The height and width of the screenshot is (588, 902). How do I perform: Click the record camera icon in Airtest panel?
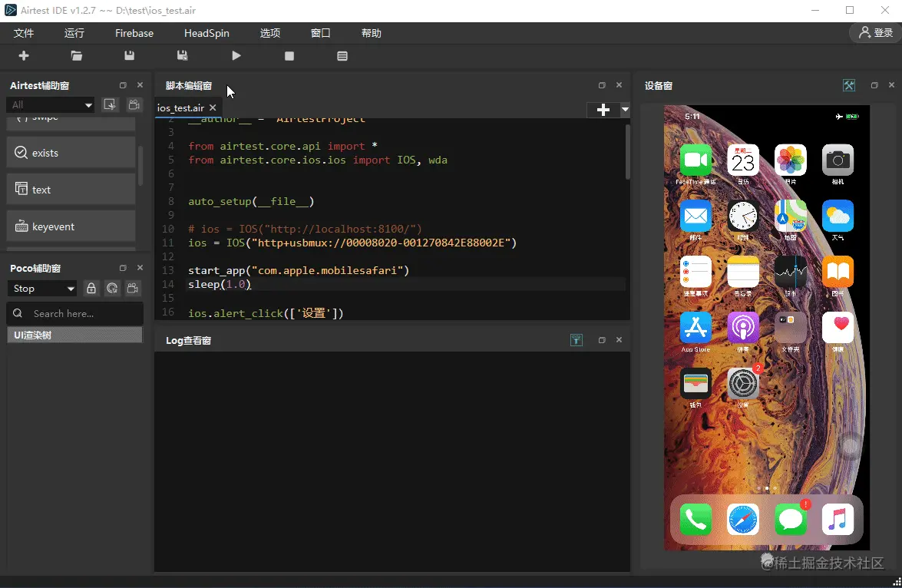click(134, 104)
